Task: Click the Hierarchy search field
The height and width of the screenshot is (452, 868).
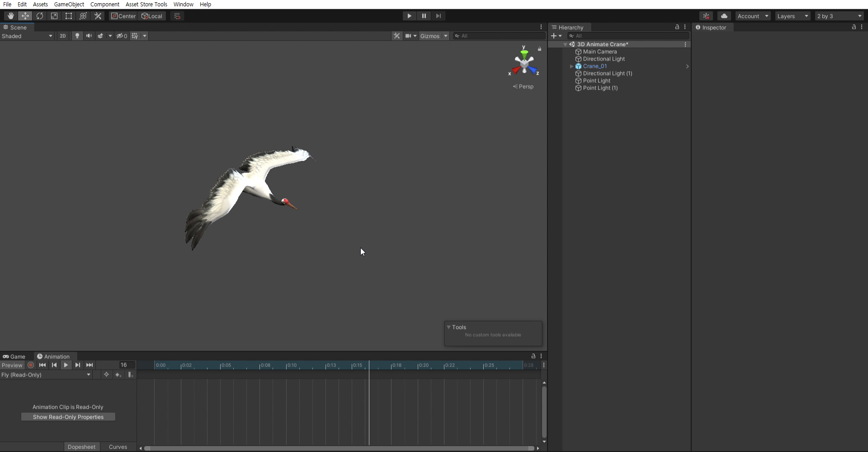Action: 628,36
